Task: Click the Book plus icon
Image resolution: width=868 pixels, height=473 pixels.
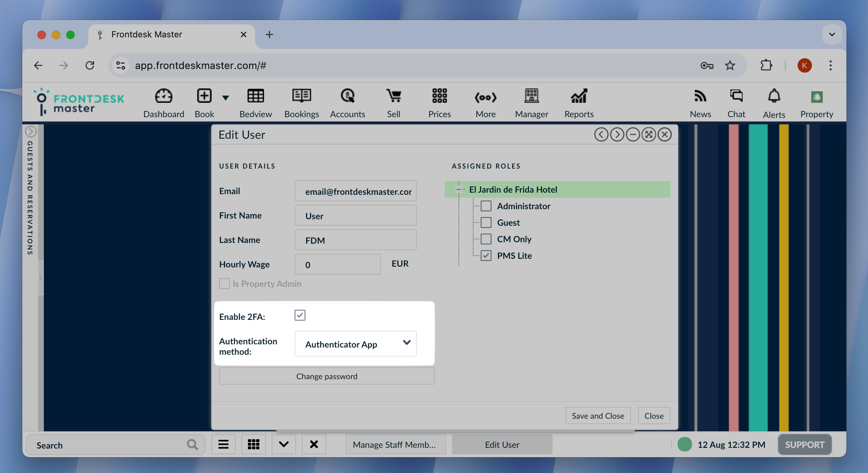Action: pyautogui.click(x=204, y=96)
